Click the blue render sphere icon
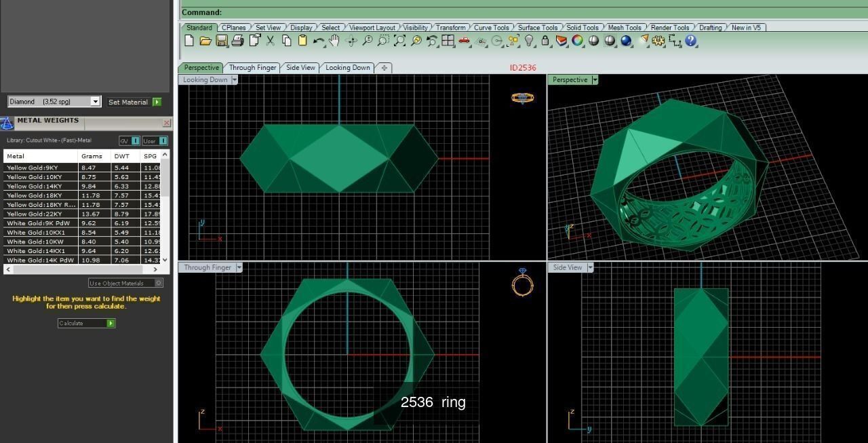The width and height of the screenshot is (868, 443). point(626,41)
